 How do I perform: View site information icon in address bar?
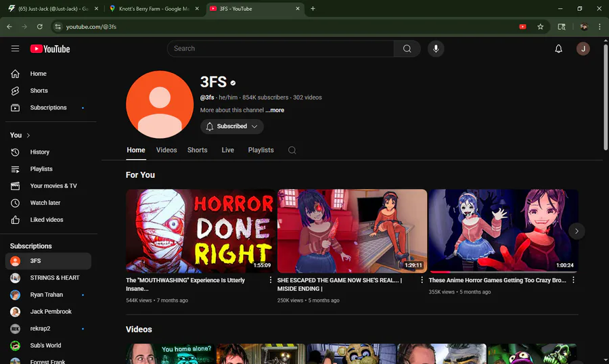(58, 27)
